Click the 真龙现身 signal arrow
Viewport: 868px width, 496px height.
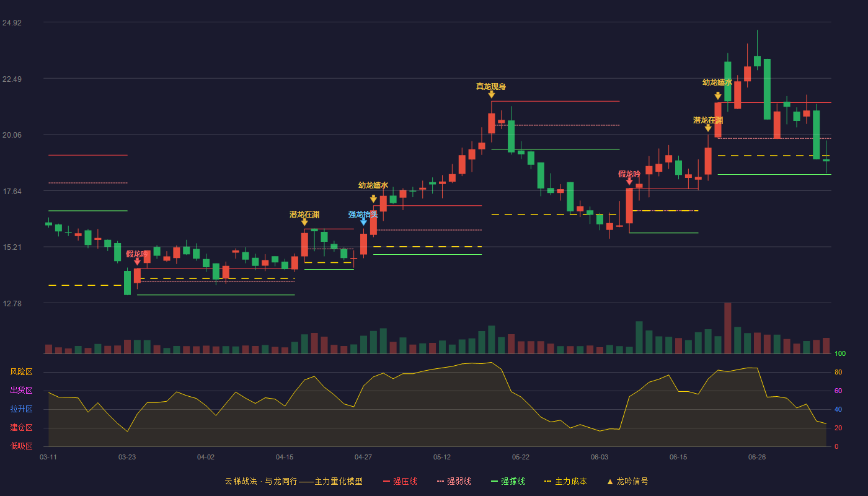pos(491,94)
